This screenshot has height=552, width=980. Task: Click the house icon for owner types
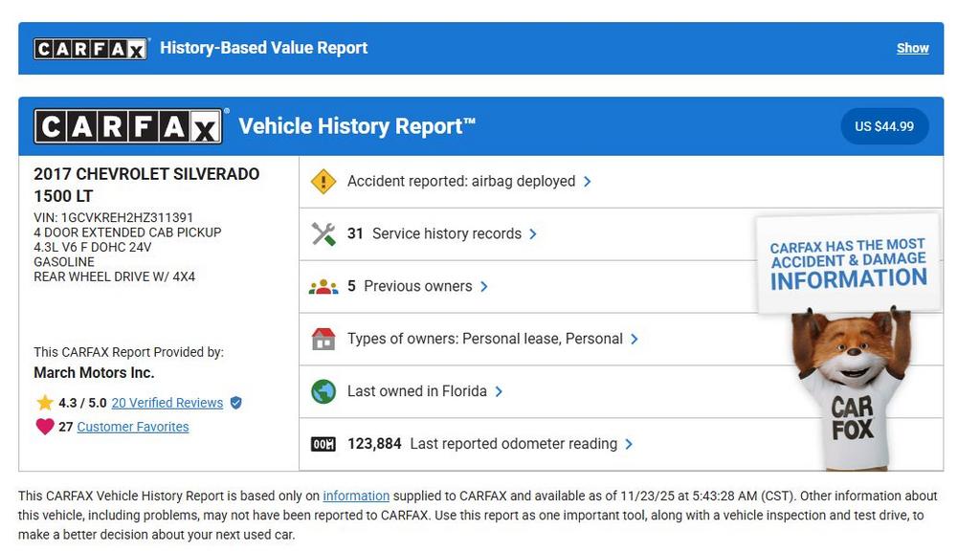(x=323, y=340)
